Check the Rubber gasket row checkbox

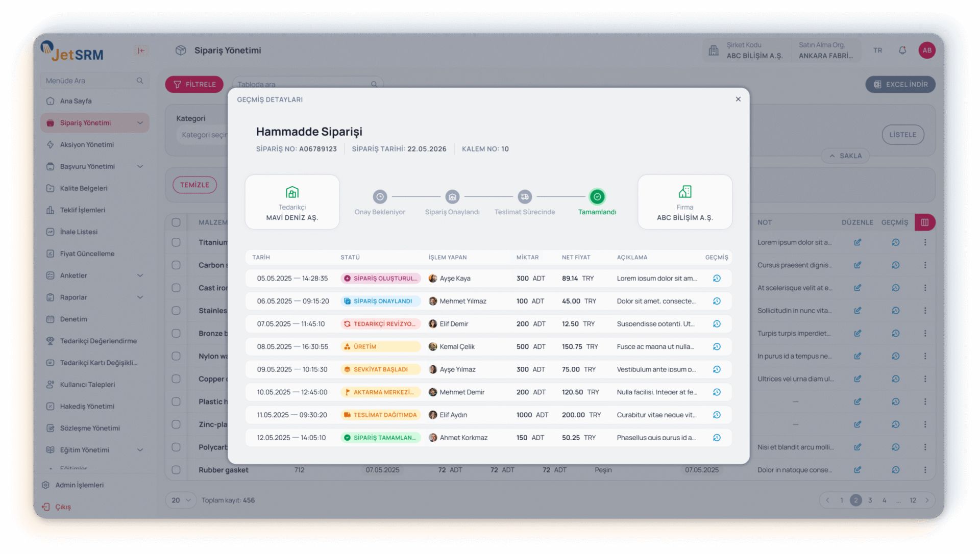(x=176, y=470)
